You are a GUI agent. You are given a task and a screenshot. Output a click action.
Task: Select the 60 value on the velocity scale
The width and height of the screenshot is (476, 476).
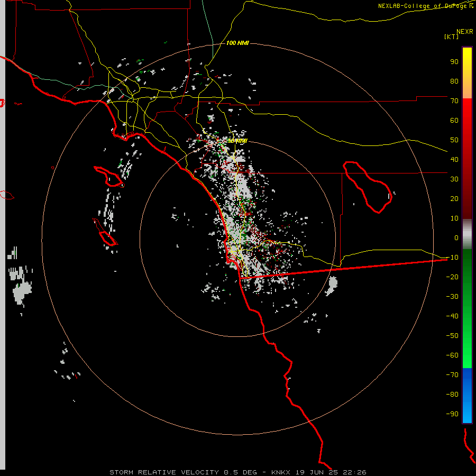[454, 120]
